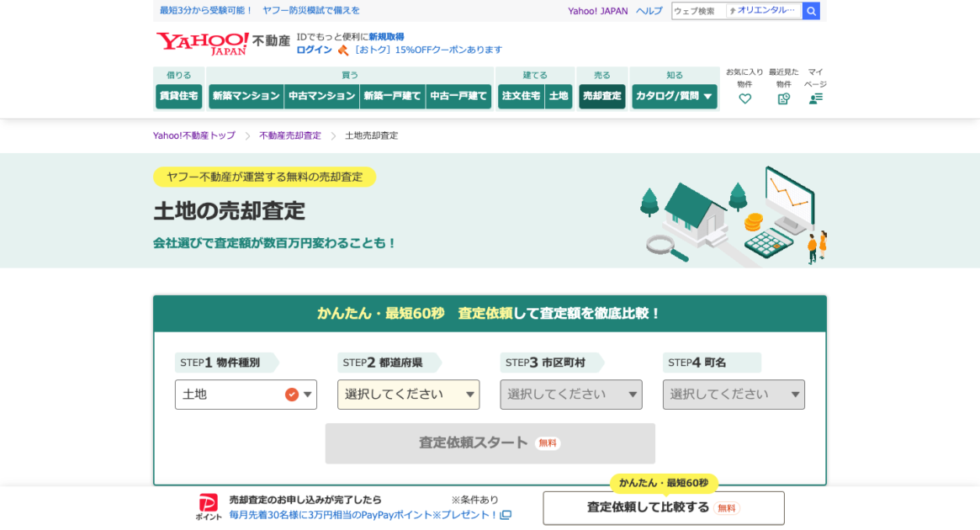Click the ログイン link

(x=315, y=50)
